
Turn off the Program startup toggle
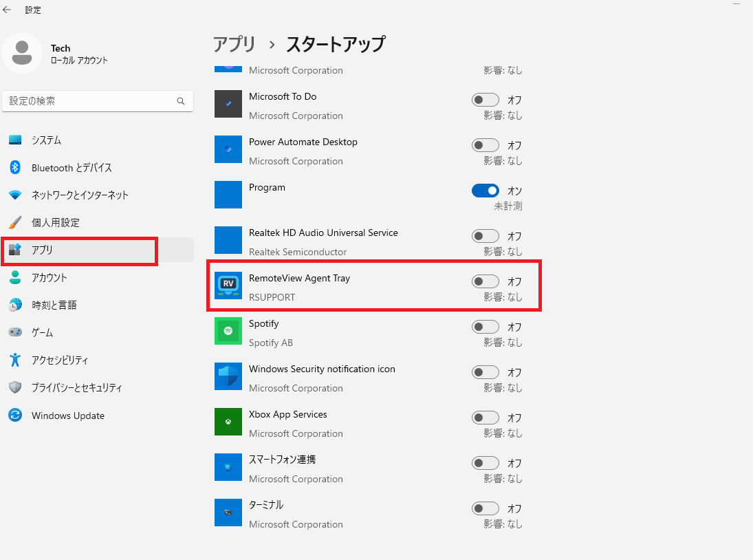[x=485, y=191]
